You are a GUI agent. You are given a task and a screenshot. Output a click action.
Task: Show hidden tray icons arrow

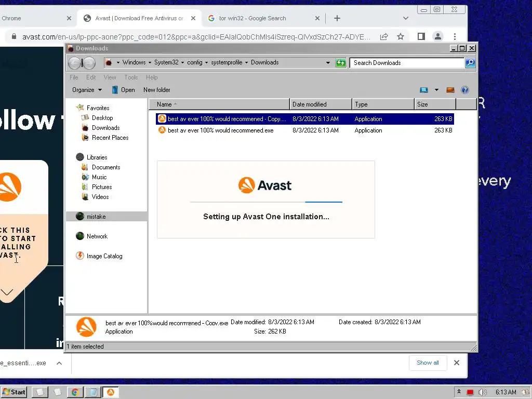click(x=459, y=392)
